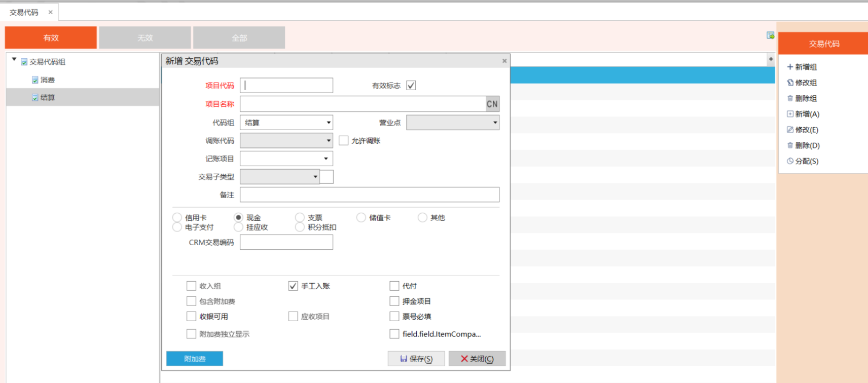Image resolution: width=868 pixels, height=383 pixels.
Task: Switch to the 全部 tab
Action: pyautogui.click(x=239, y=38)
